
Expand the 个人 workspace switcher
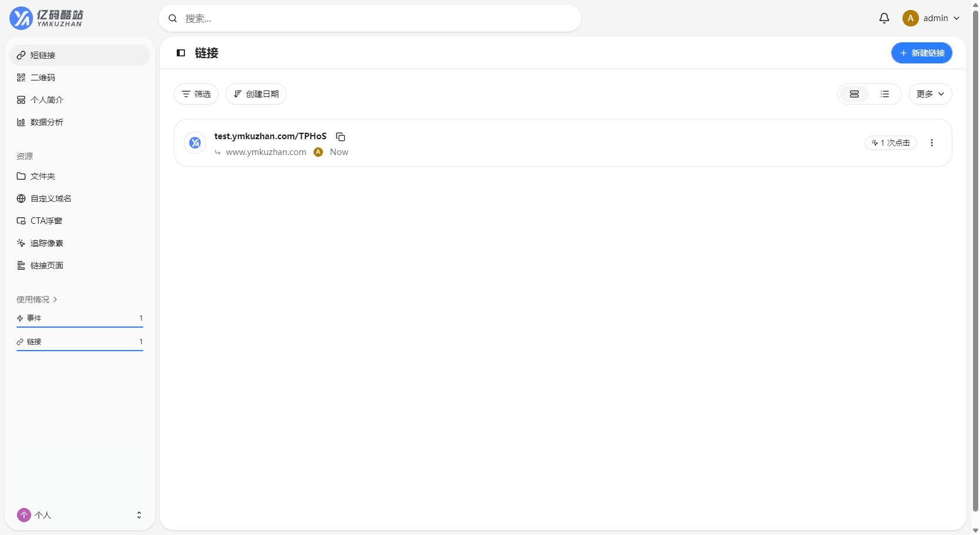coord(80,515)
